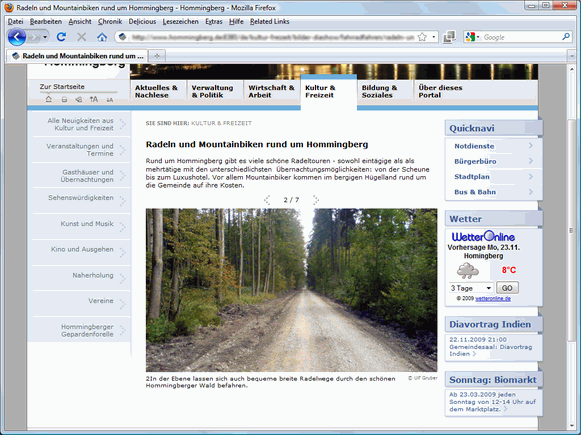Open the Delicious menu
The height and width of the screenshot is (435, 581).
142,21
